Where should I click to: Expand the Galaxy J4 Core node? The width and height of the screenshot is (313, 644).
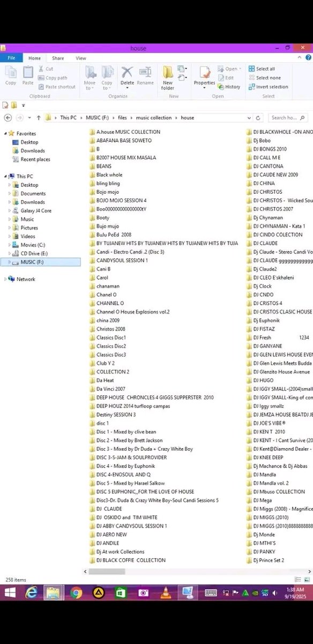point(9,211)
